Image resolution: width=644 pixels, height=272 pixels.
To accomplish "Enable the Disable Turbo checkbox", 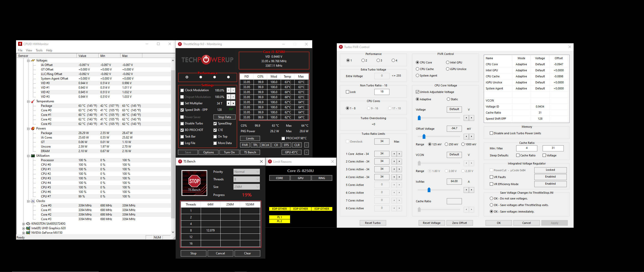I will coord(182,123).
